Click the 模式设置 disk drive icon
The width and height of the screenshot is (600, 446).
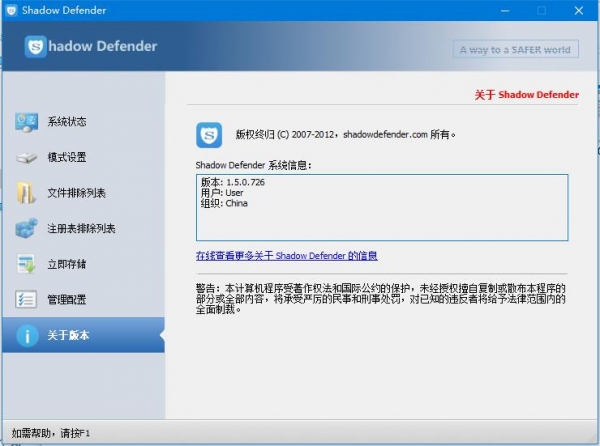pos(26,157)
